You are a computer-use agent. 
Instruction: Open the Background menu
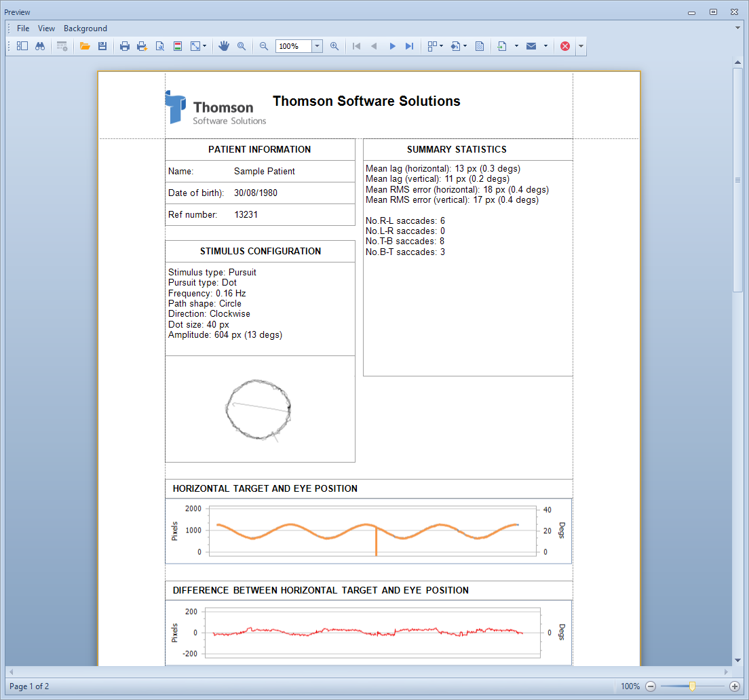(85, 28)
